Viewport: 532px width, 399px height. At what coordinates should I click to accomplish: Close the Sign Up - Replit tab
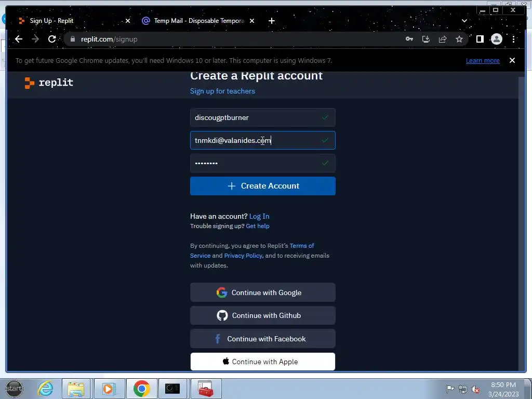point(128,21)
